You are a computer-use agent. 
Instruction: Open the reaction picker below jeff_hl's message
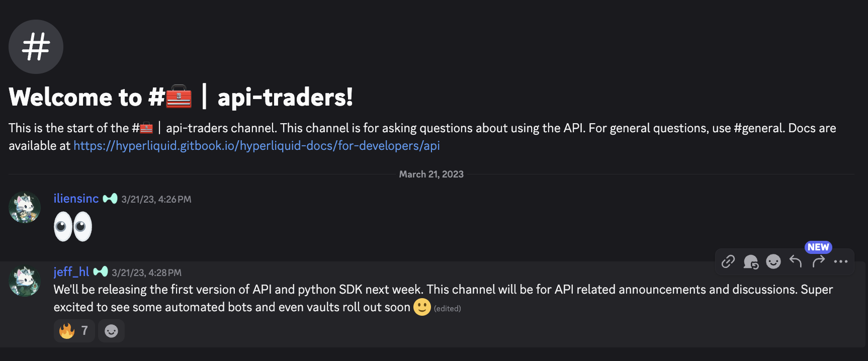point(111,330)
